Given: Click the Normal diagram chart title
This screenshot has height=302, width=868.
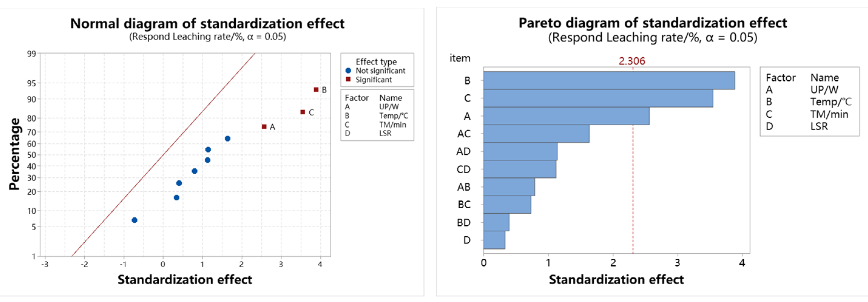Looking at the screenshot, I should (207, 24).
